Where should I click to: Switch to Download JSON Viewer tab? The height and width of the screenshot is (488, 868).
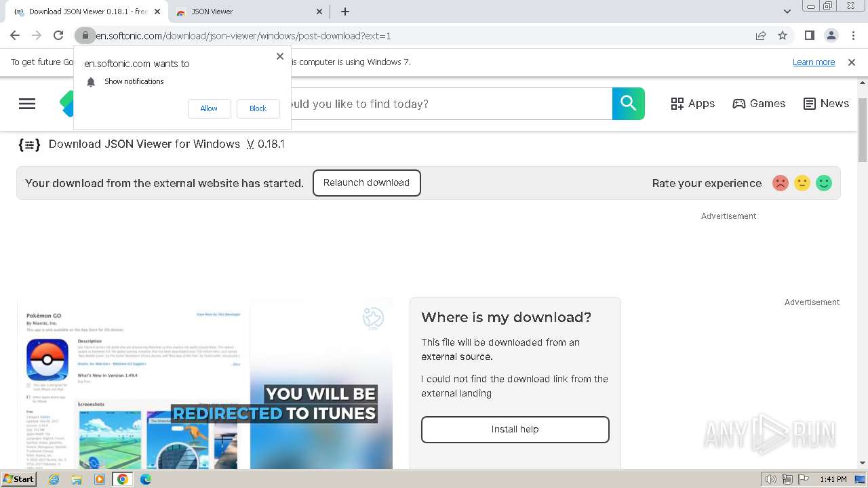pos(85,12)
